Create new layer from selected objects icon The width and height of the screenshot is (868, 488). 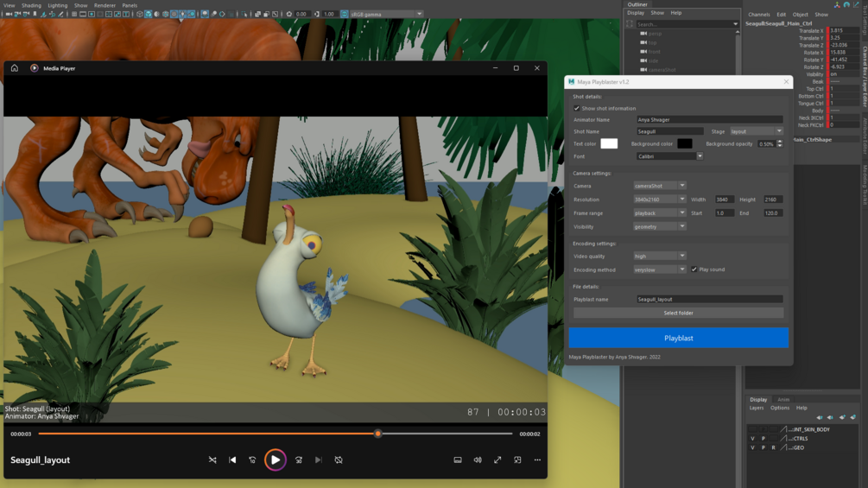click(x=853, y=417)
